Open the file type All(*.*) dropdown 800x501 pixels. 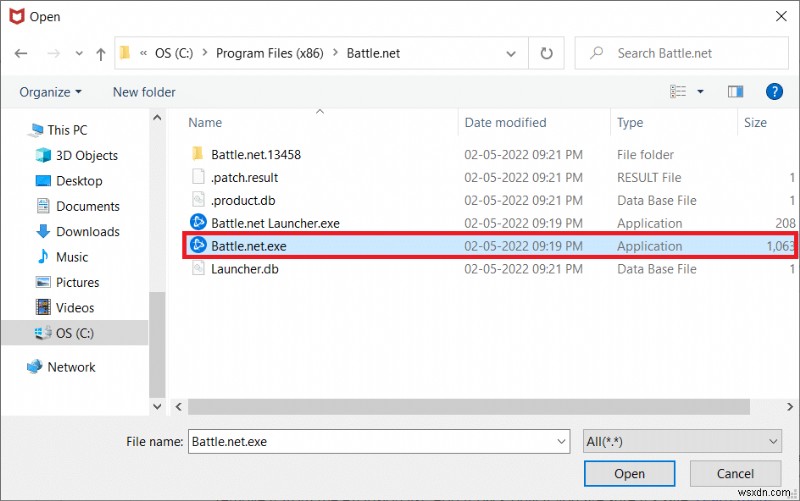click(682, 440)
